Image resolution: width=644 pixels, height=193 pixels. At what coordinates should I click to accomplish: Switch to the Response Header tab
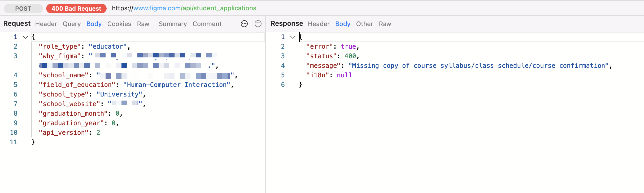pyautogui.click(x=319, y=24)
